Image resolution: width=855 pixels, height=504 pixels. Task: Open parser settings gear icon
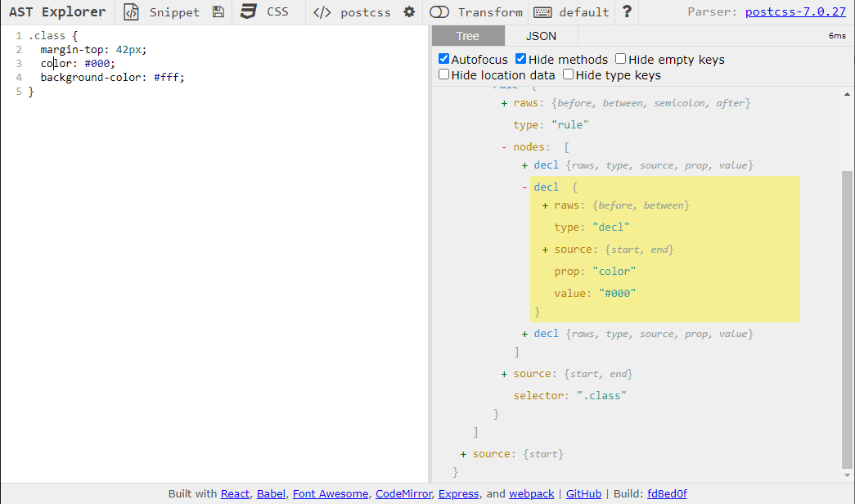click(x=409, y=12)
